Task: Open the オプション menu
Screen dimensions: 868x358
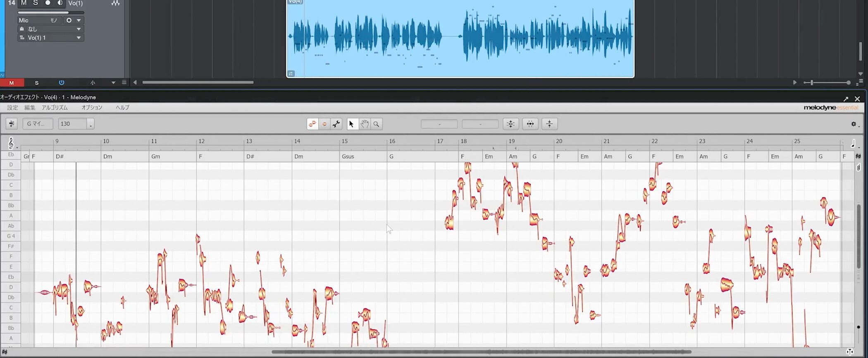Action: [91, 108]
